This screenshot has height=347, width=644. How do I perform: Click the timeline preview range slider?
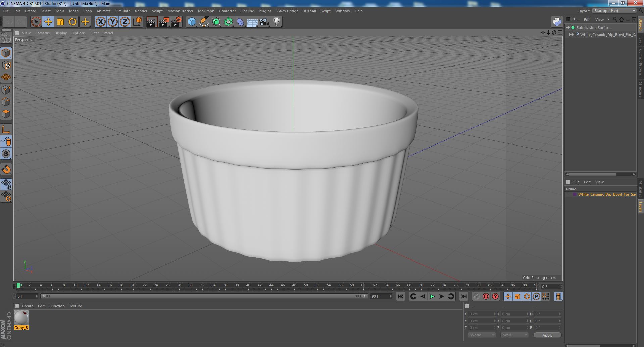[204, 296]
